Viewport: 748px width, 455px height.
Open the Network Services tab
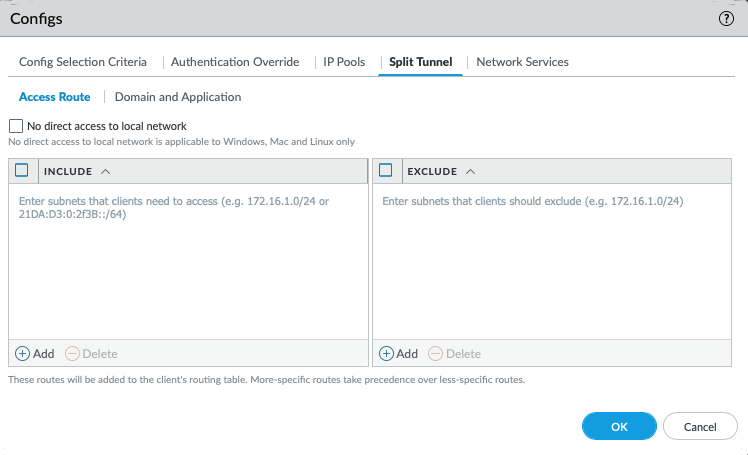coord(522,62)
